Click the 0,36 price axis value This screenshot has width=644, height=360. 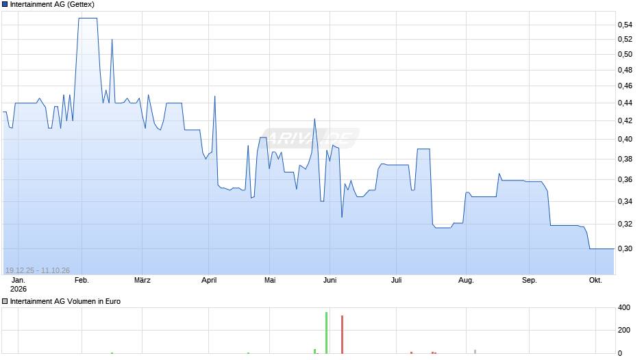tap(625, 180)
